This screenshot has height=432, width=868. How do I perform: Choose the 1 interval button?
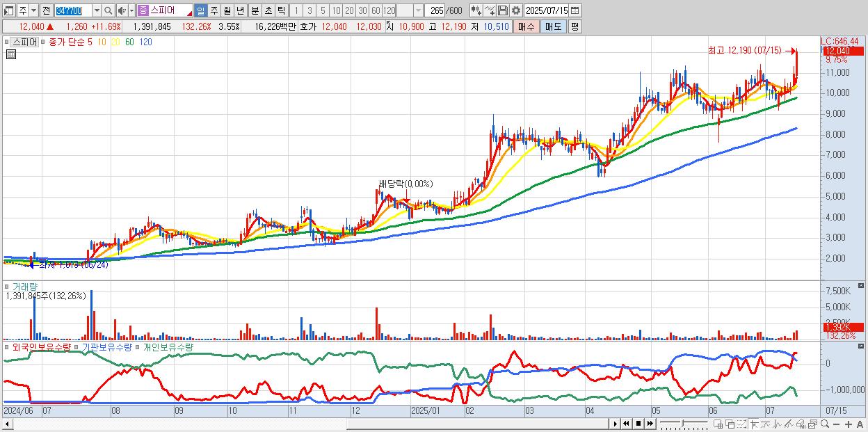pos(296,10)
